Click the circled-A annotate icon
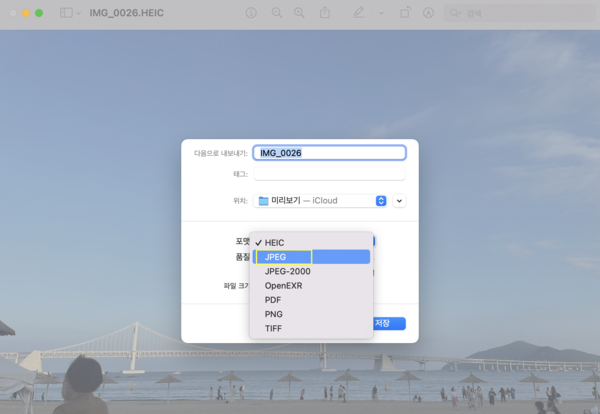The image size is (600, 414). (x=428, y=13)
